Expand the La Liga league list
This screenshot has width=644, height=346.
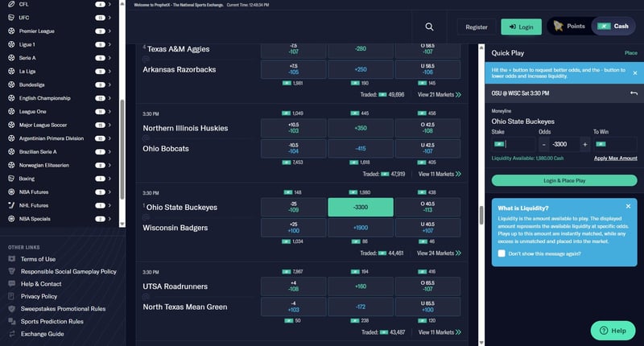pos(109,69)
